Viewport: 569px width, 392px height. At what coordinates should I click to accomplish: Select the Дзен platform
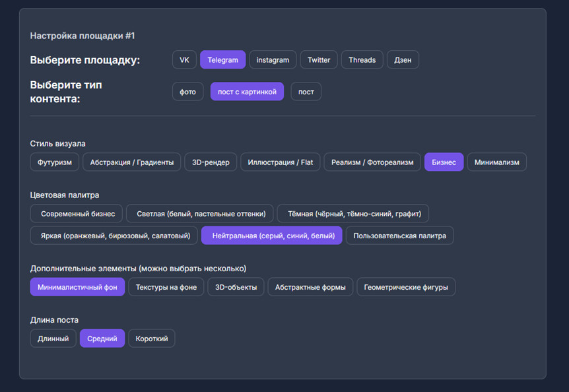[403, 60]
